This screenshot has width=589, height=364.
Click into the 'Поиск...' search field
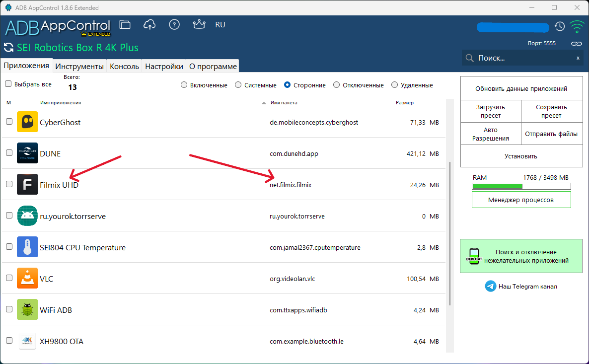(523, 58)
